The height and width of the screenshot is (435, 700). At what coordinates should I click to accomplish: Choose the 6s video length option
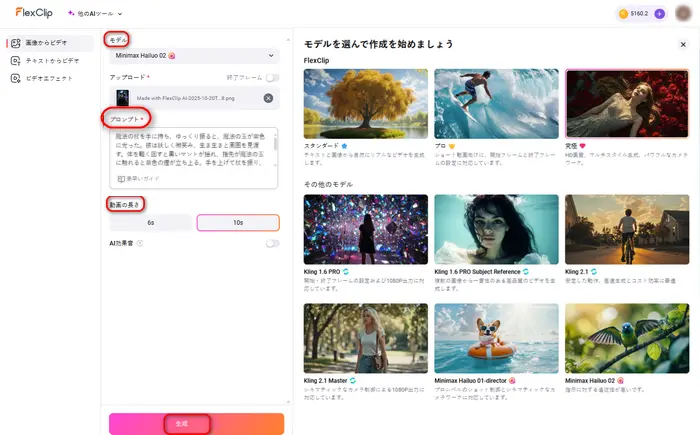click(151, 222)
